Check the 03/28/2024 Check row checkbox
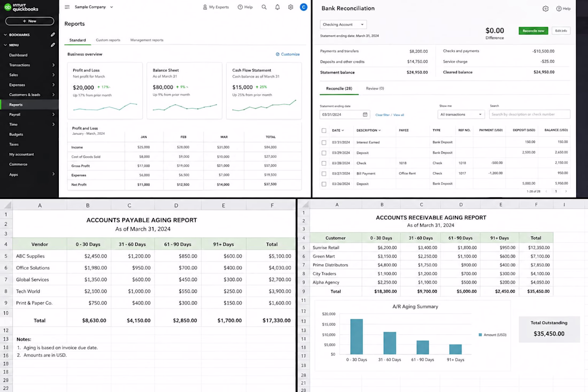This screenshot has height=392, width=588. [x=324, y=163]
